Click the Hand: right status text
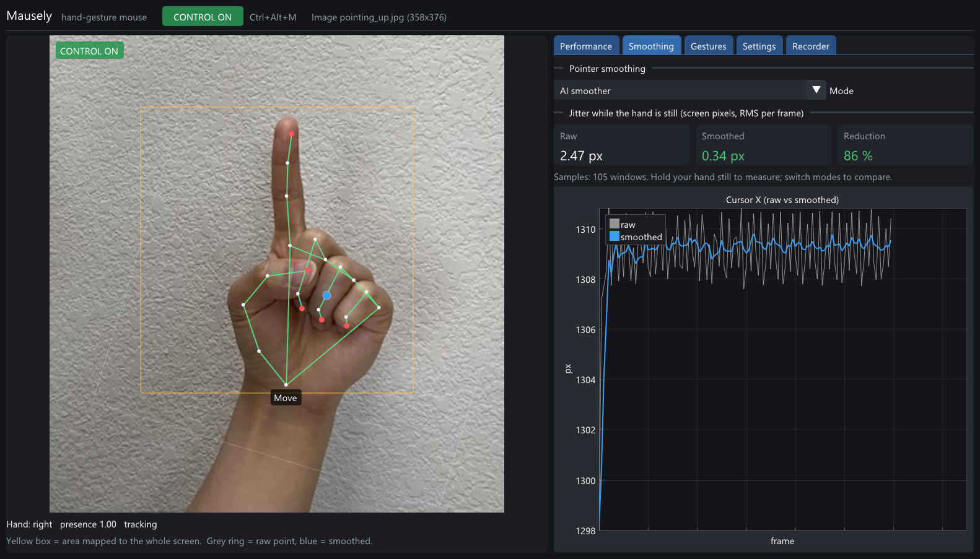 point(29,524)
